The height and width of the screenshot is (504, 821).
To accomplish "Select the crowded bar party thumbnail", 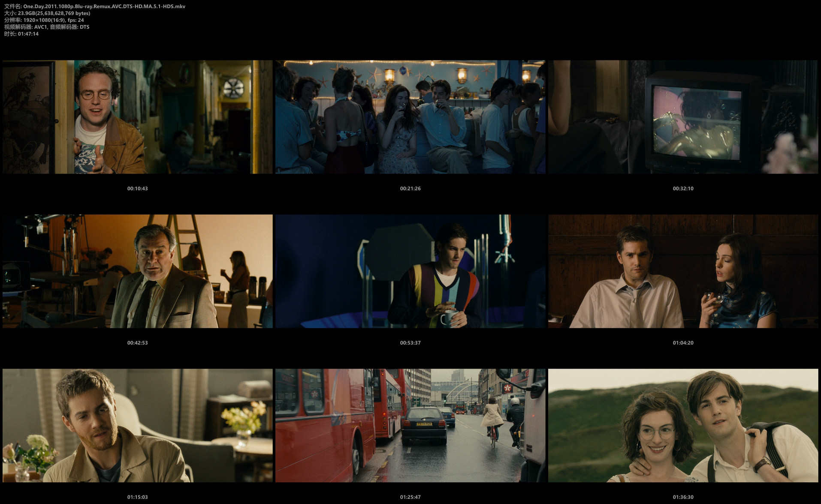I will click(410, 117).
